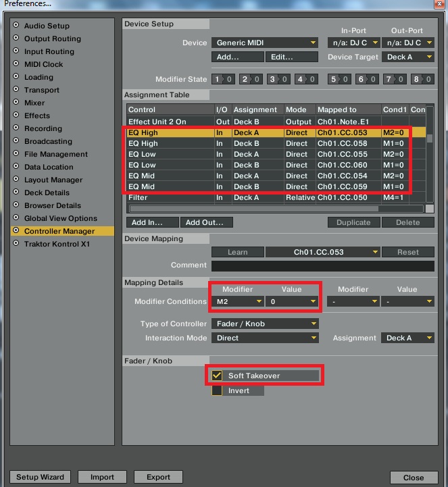Screen dimensions: 448x487
Task: Open Transport preferences page
Action: point(42,90)
